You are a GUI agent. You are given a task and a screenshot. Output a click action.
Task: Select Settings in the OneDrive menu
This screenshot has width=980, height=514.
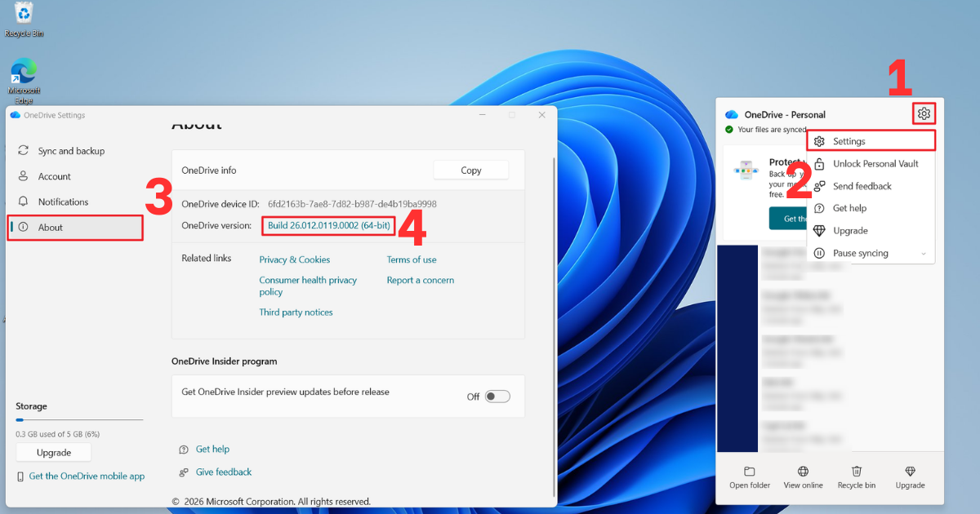[871, 141]
